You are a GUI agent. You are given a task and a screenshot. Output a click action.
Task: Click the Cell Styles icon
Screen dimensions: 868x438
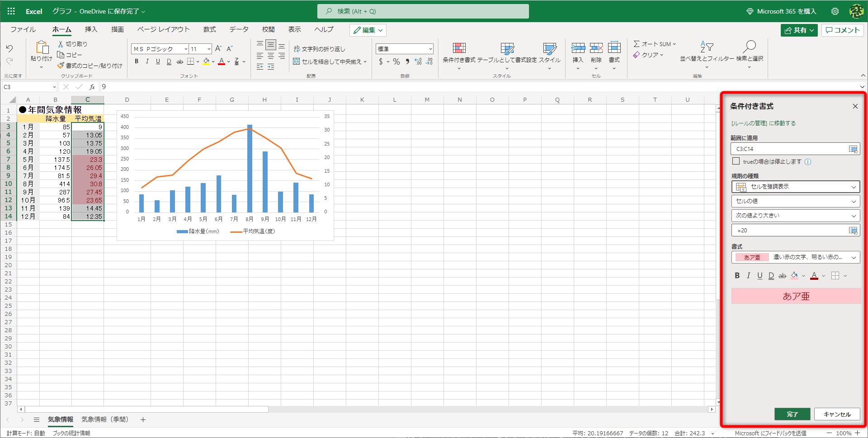tap(550, 48)
